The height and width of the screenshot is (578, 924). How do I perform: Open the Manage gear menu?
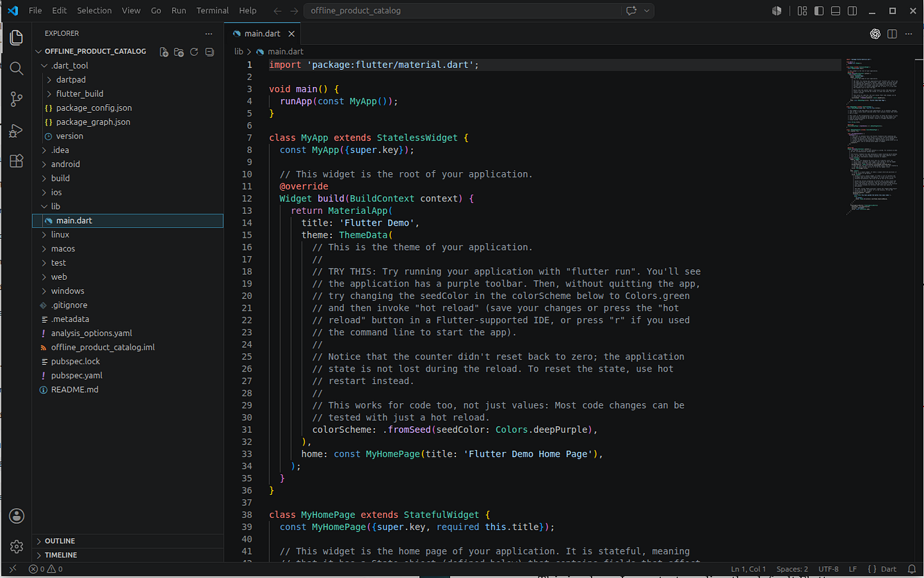pos(16,546)
